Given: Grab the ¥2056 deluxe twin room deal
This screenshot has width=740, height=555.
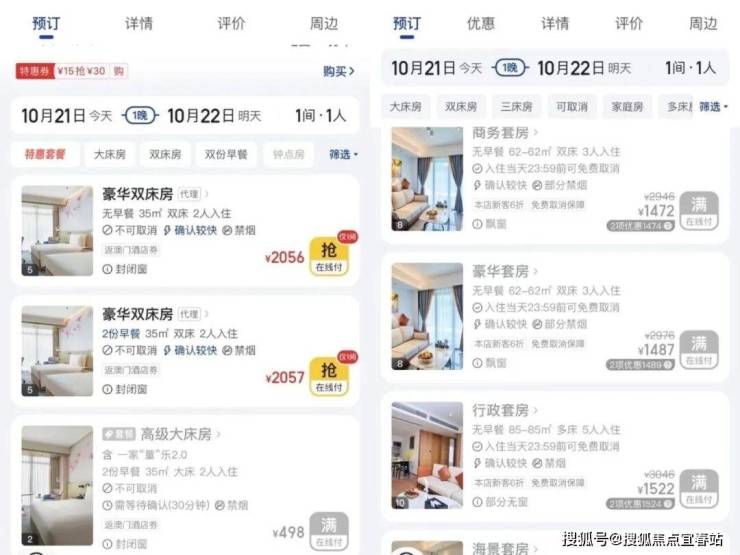Looking at the screenshot, I should pos(329,256).
